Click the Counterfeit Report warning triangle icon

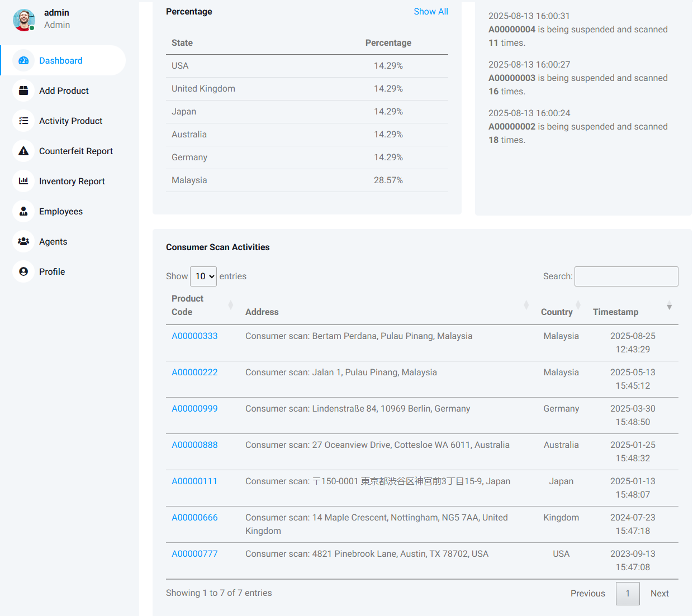[x=23, y=151]
